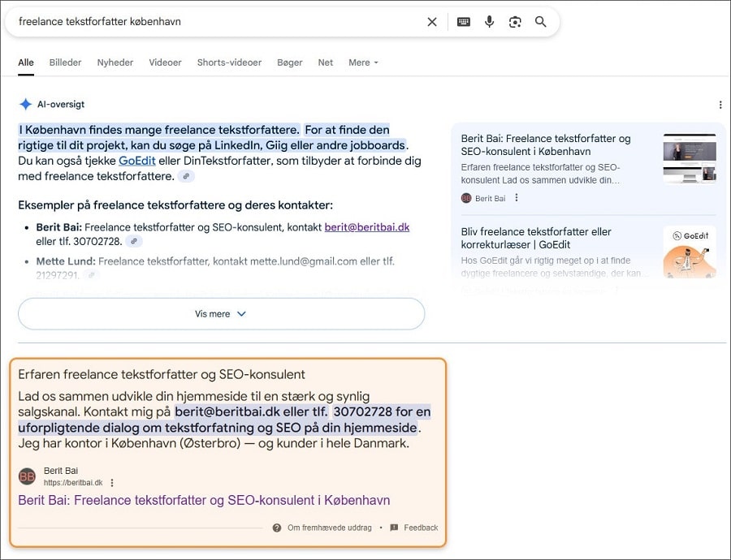This screenshot has height=560, width=731.
Task: Click the citation chain icon after 30702728
Action: (133, 241)
